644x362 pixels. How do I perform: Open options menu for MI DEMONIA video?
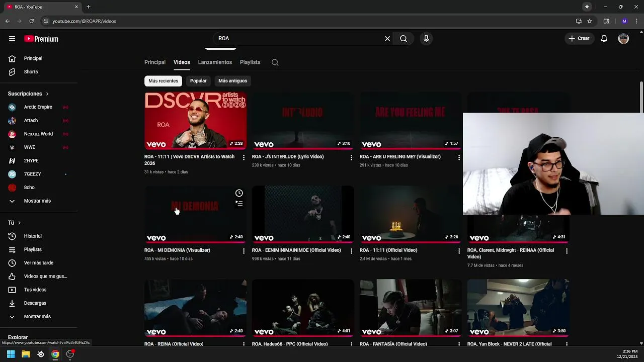tap(244, 251)
